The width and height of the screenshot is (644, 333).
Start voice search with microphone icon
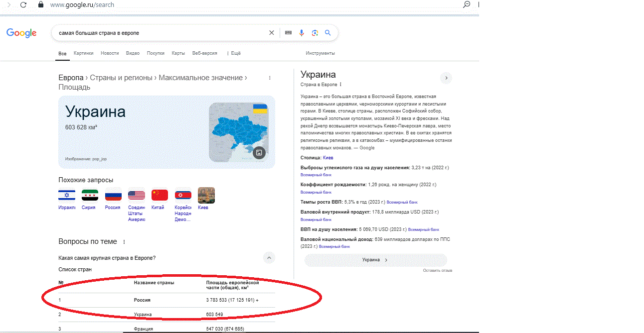pos(302,33)
